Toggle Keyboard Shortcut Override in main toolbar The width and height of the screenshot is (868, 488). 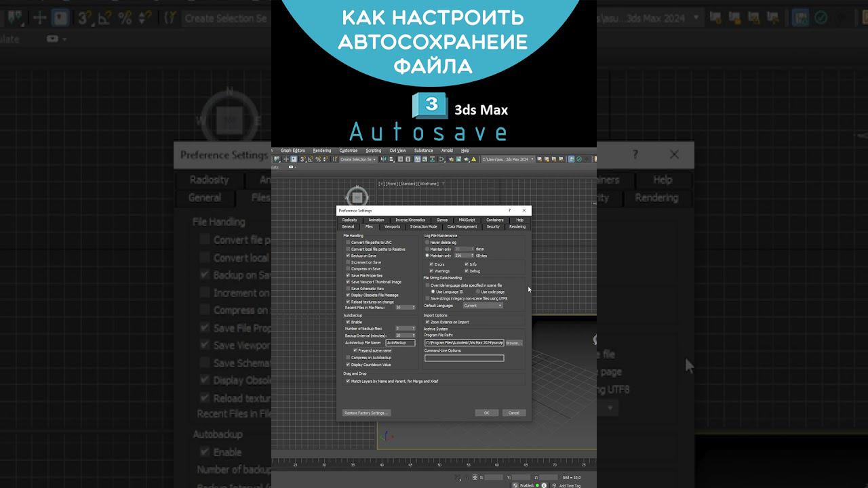(294, 159)
